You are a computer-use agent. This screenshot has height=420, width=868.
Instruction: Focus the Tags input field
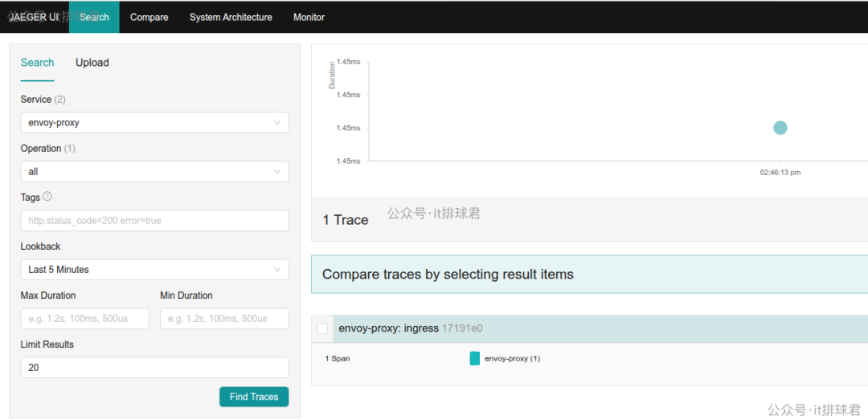tap(154, 220)
